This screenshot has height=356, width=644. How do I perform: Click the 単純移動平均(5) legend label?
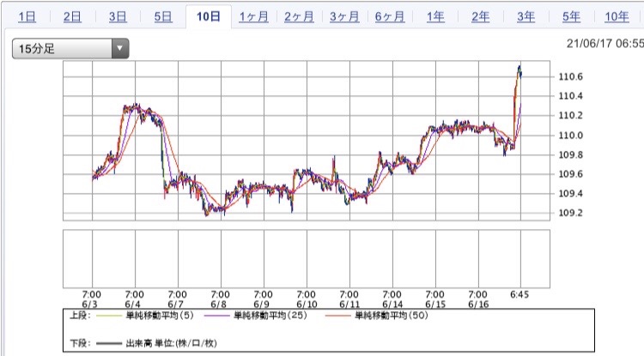click(160, 316)
